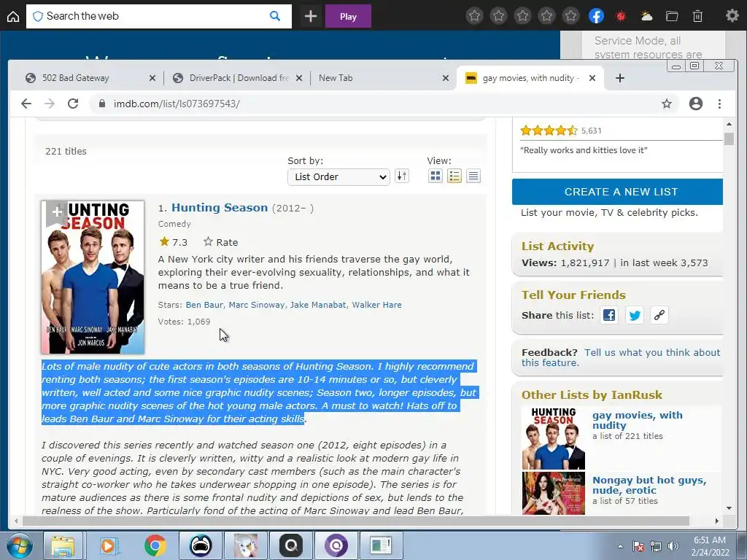The height and width of the screenshot is (560, 747).
Task: Open Ben Baur's star link
Action: (x=204, y=305)
